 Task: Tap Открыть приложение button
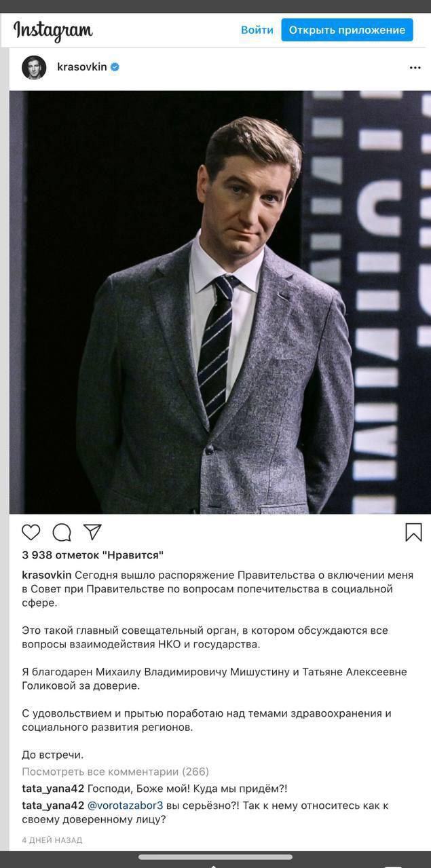click(347, 30)
